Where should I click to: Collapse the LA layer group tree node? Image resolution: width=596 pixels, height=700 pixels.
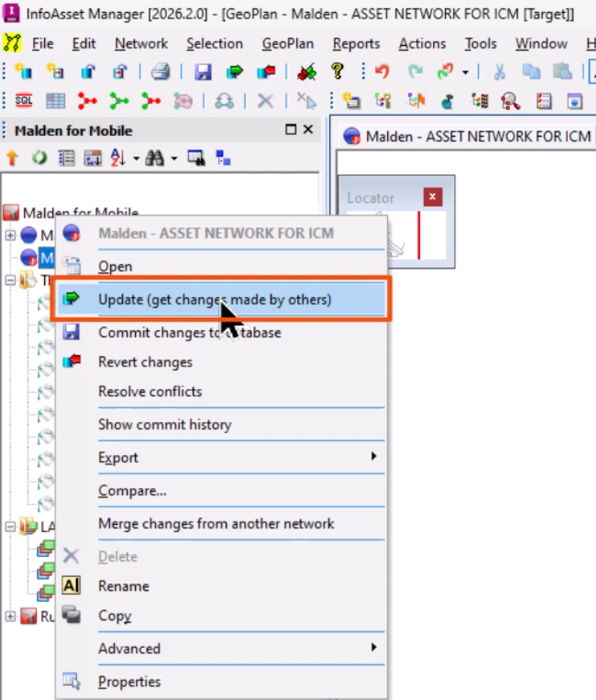pyautogui.click(x=10, y=526)
